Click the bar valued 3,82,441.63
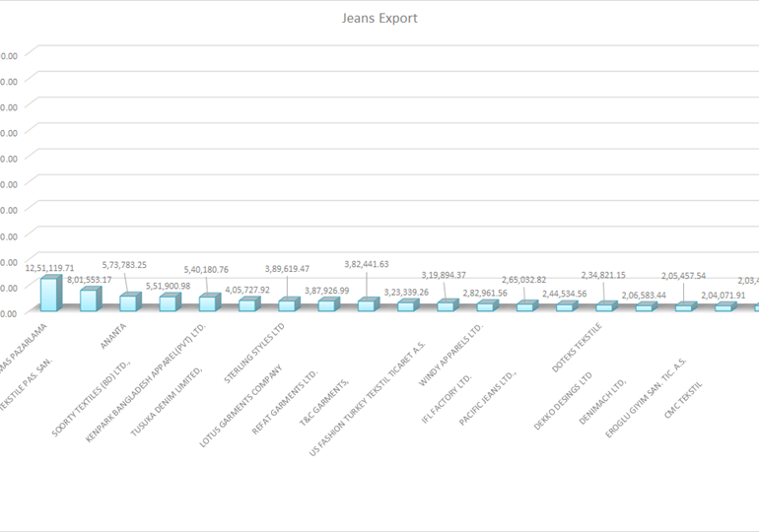Viewport: 759px width, 532px height. pos(368,304)
